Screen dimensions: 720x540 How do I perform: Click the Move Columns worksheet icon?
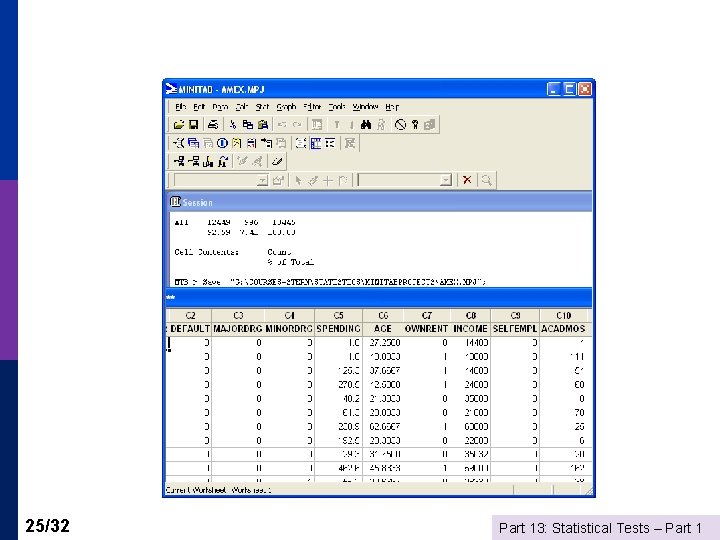click(223, 161)
